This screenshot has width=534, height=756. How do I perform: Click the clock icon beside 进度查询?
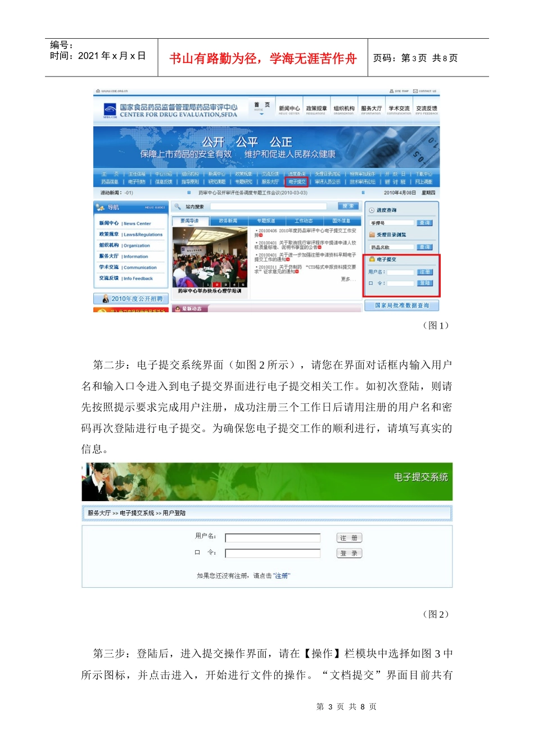pos(372,210)
